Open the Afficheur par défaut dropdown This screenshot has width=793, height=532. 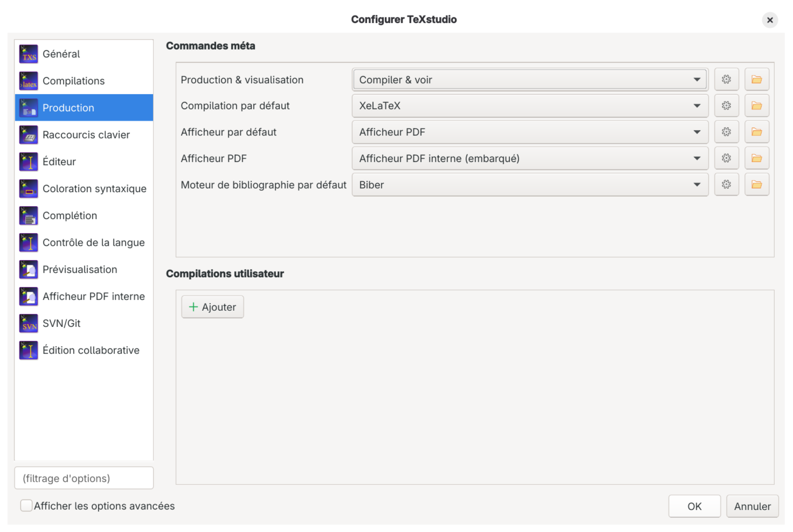pos(530,132)
